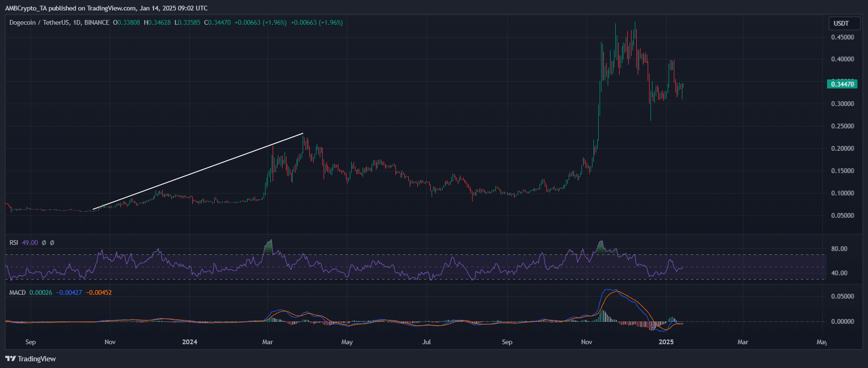The image size is (868, 368).
Task: Click the 2024 label on time axis
Action: pos(189,342)
